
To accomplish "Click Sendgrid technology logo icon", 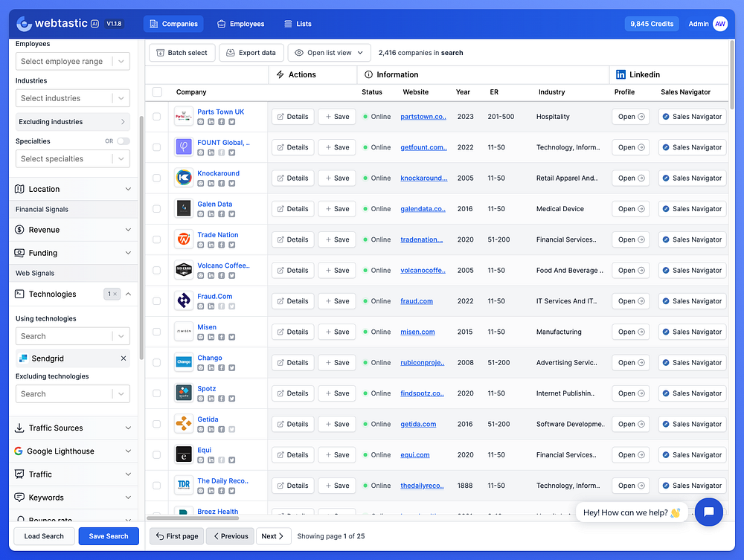I will click(23, 358).
